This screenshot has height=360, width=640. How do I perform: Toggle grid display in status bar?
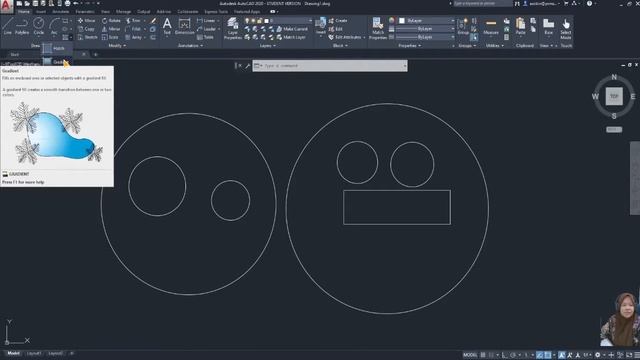pyautogui.click(x=483, y=355)
